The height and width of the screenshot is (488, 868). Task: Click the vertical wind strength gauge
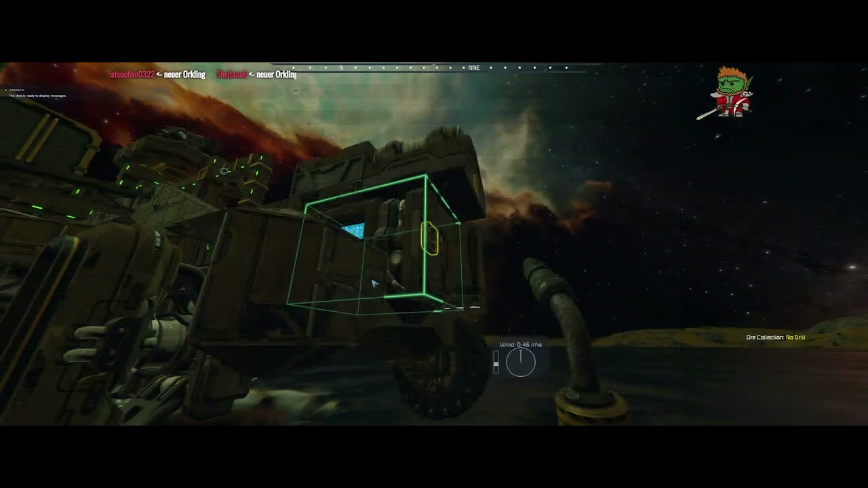pos(496,362)
